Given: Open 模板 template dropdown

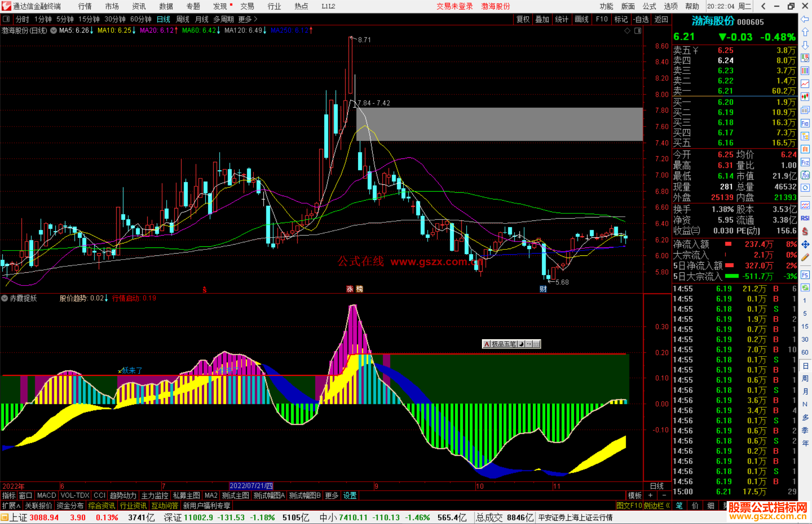Looking at the screenshot, I should click(635, 496).
